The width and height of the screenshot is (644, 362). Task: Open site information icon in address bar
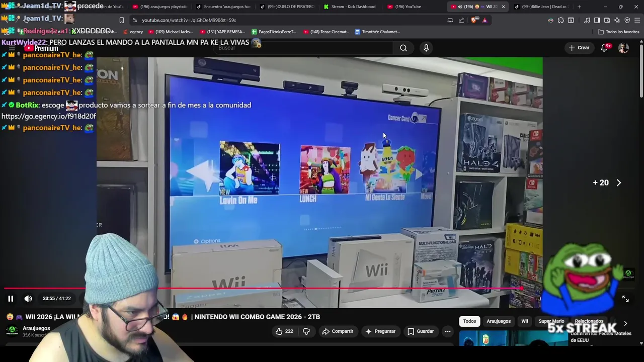tap(134, 20)
